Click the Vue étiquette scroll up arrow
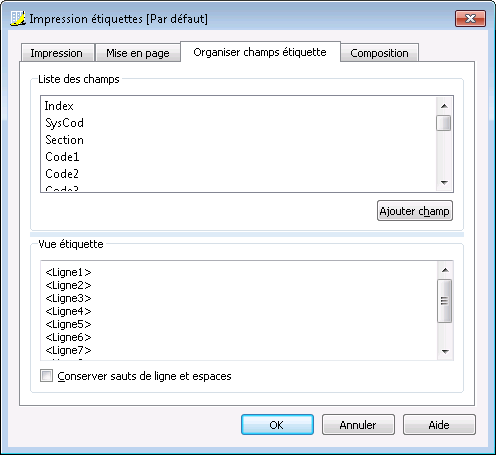This screenshot has height=455, width=496. click(x=445, y=270)
